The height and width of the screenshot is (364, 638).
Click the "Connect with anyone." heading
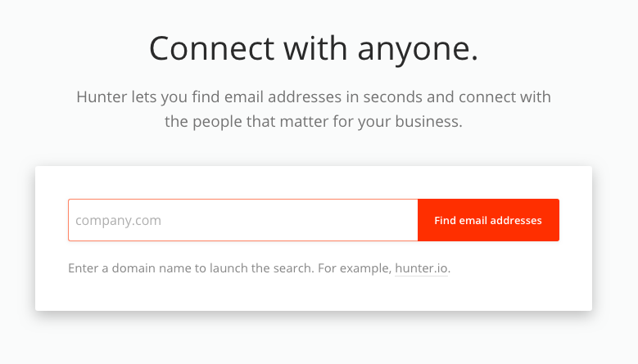point(314,49)
